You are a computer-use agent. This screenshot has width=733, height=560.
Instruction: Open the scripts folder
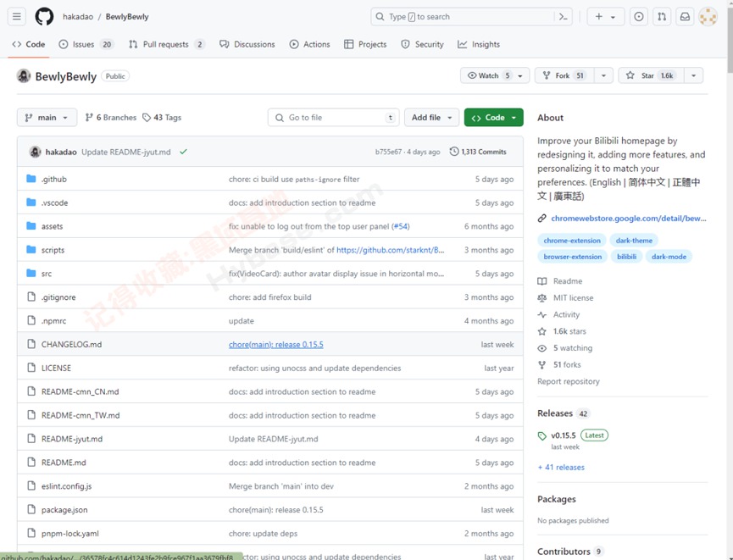[53, 250]
